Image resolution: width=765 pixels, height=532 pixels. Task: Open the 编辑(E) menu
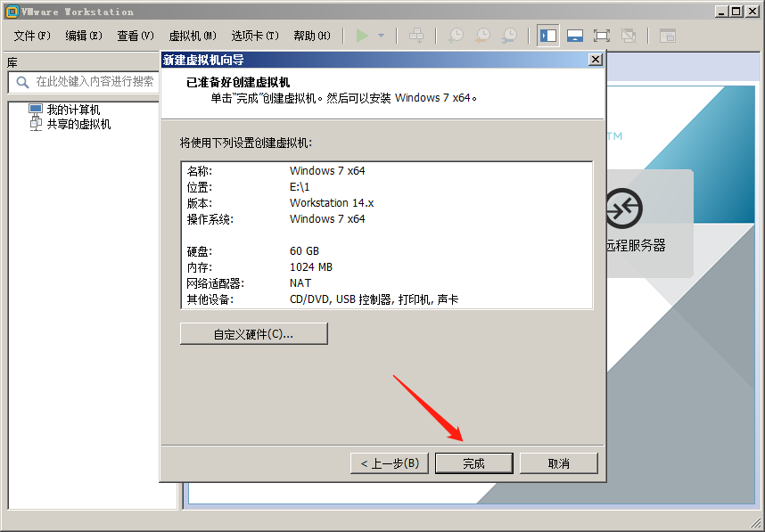pyautogui.click(x=84, y=36)
